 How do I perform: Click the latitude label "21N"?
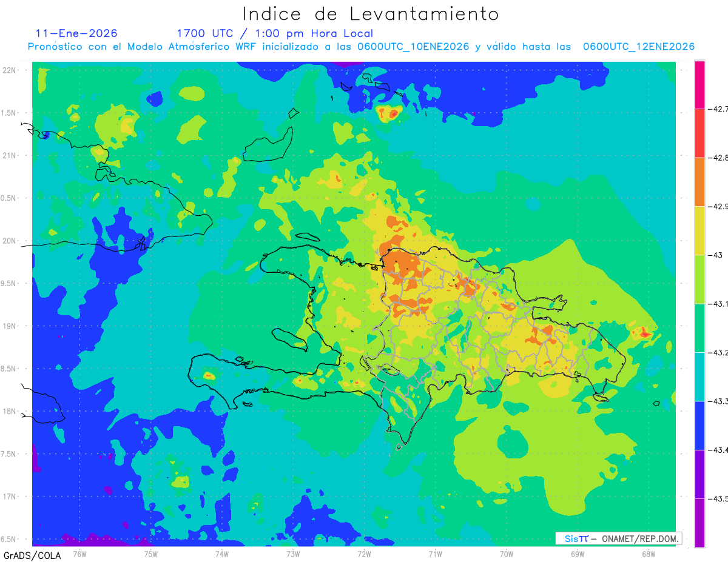tap(10, 155)
